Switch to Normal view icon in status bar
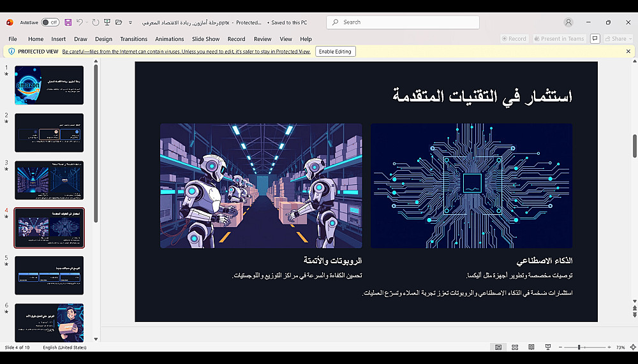638x364 pixels. click(x=498, y=347)
